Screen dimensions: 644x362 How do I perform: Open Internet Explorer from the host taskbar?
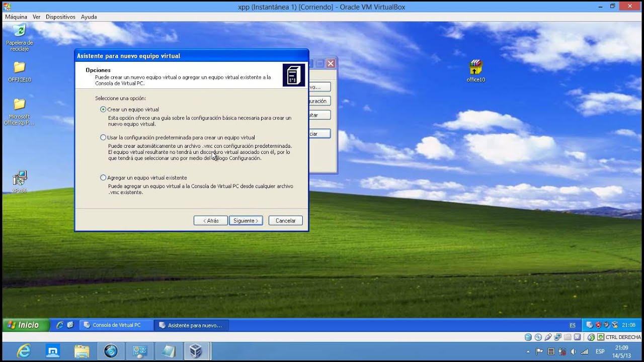[23, 351]
